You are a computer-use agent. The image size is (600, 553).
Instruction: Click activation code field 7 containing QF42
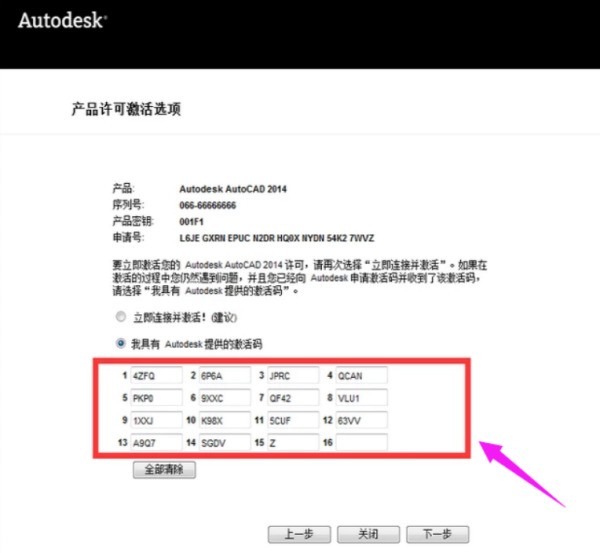[293, 398]
